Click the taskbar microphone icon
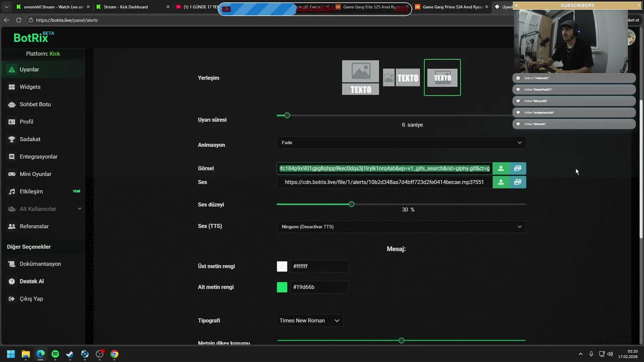 pyautogui.click(x=591, y=354)
